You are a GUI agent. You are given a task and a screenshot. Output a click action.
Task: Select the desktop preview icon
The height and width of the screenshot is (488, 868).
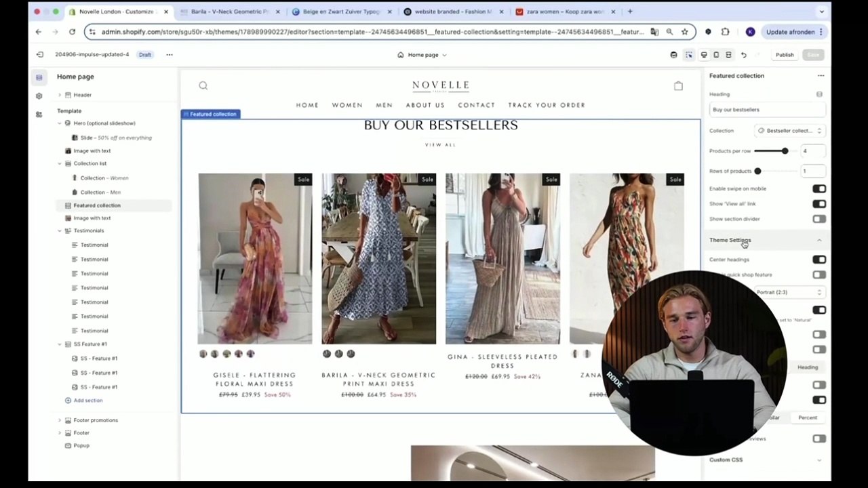click(x=704, y=55)
